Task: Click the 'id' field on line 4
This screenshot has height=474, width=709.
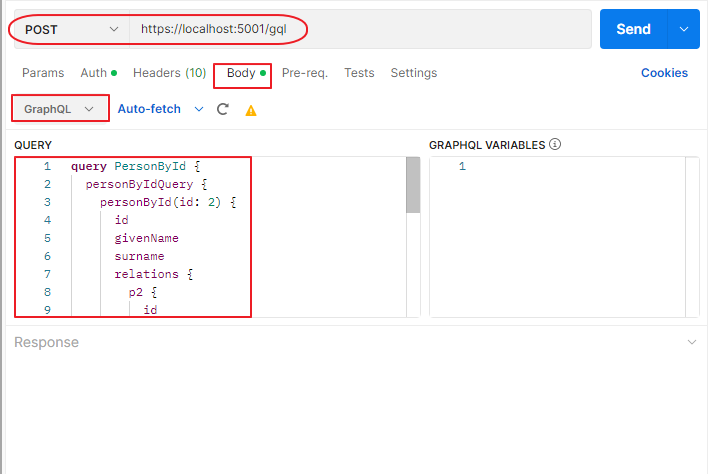Action: (122, 220)
